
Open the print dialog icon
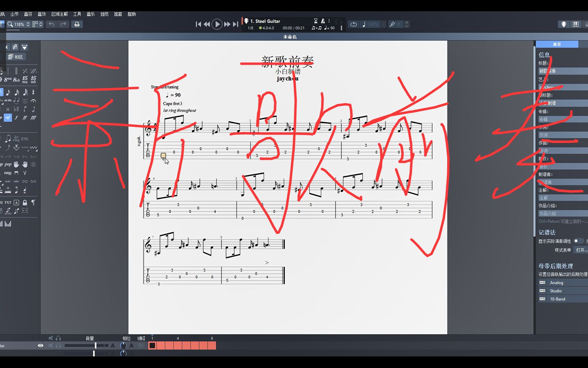(77, 24)
